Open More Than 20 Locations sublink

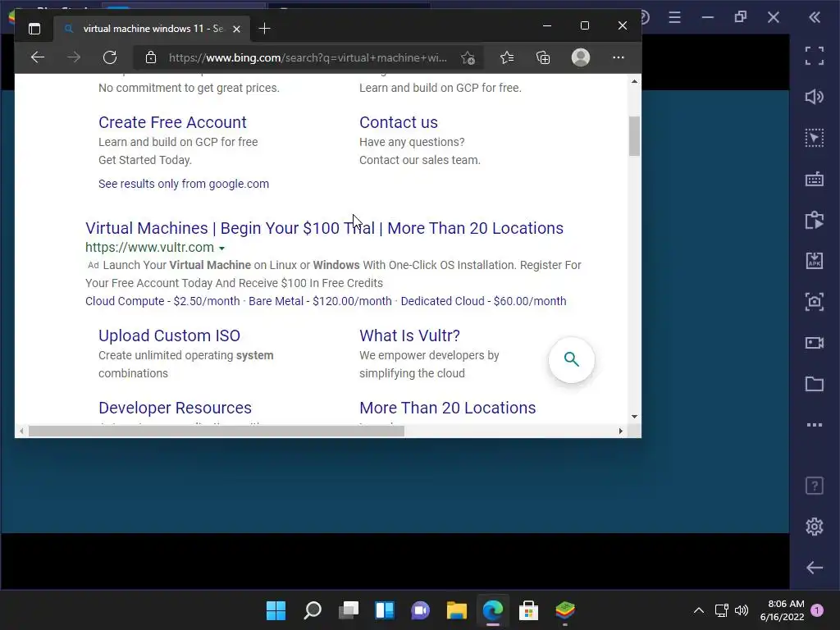coord(447,408)
